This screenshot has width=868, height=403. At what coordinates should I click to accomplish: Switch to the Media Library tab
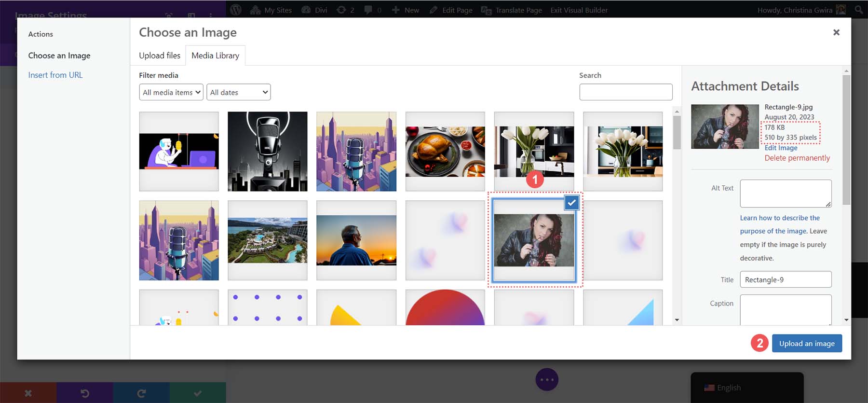pos(216,56)
